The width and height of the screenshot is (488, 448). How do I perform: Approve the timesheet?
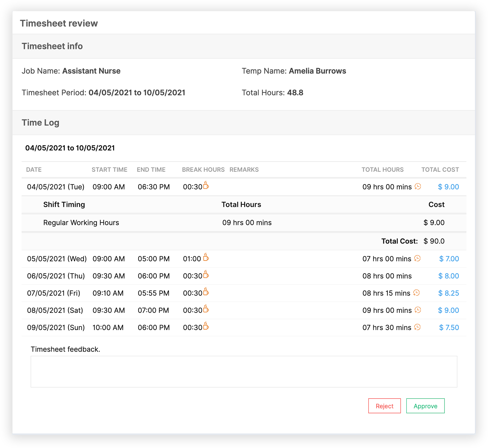[x=425, y=406]
